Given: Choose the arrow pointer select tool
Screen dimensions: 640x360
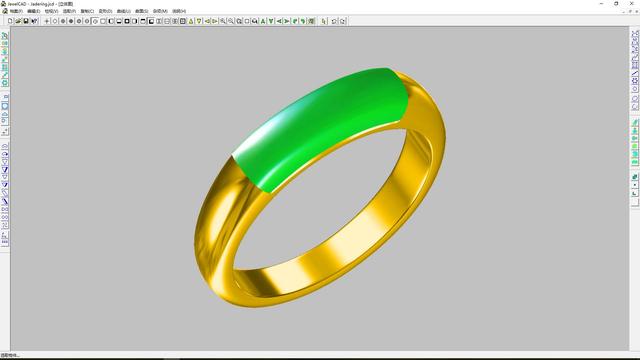Looking at the screenshot, I should click(x=324, y=21).
